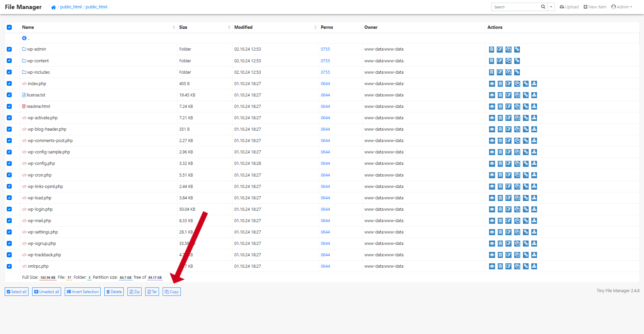Uncheck the wp-includes folder checkbox
The width and height of the screenshot is (644, 334).
pos(9,72)
